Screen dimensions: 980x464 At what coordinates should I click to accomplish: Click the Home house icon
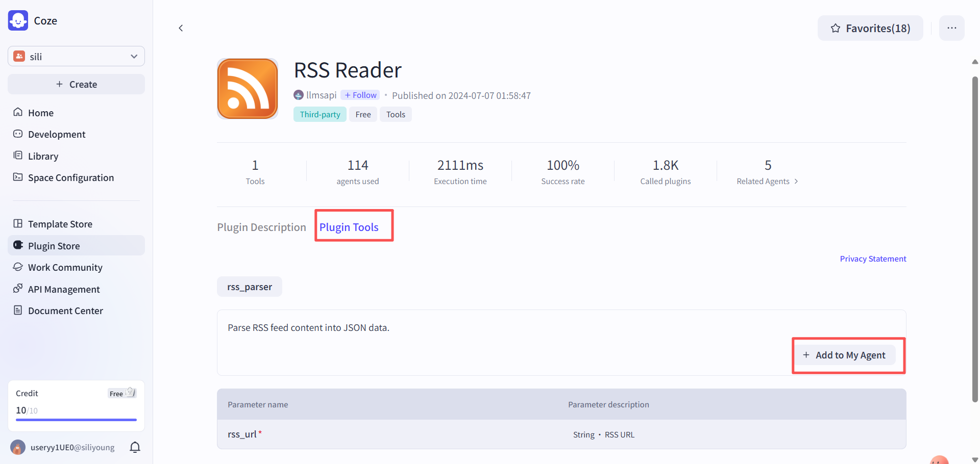pyautogui.click(x=18, y=112)
